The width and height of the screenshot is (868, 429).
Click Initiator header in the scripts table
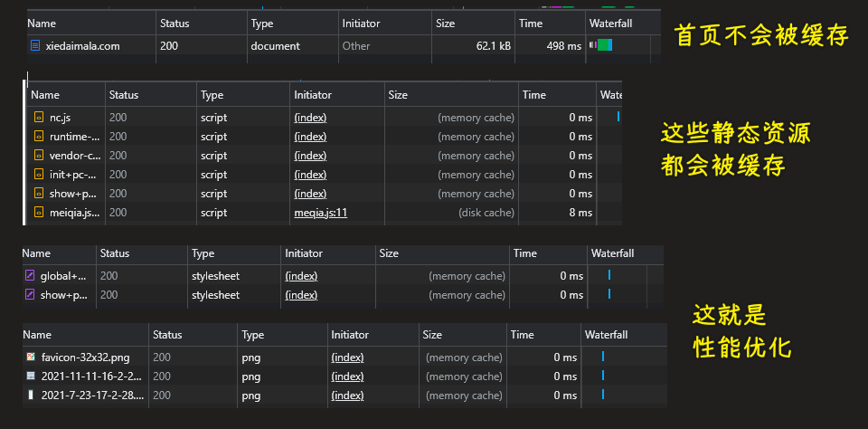(x=313, y=95)
